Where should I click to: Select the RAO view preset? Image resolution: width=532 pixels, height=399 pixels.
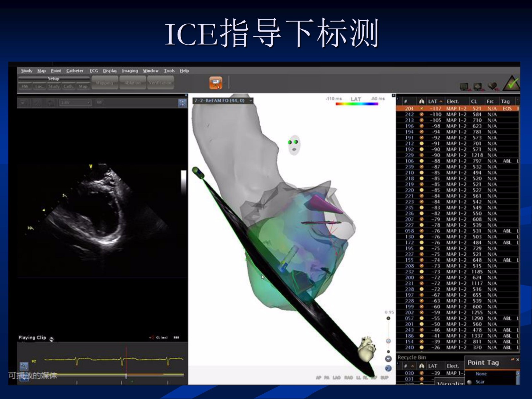tap(348, 378)
